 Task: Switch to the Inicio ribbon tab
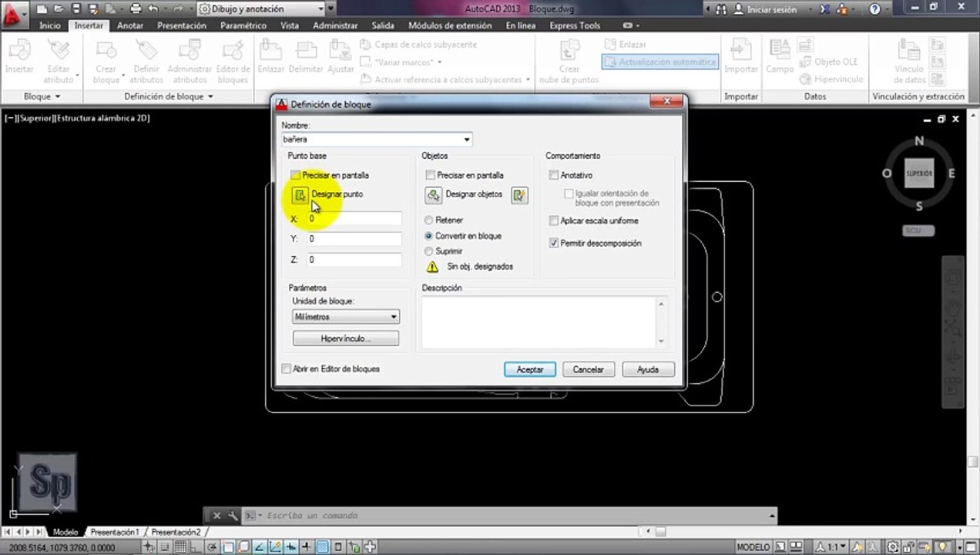tap(50, 25)
